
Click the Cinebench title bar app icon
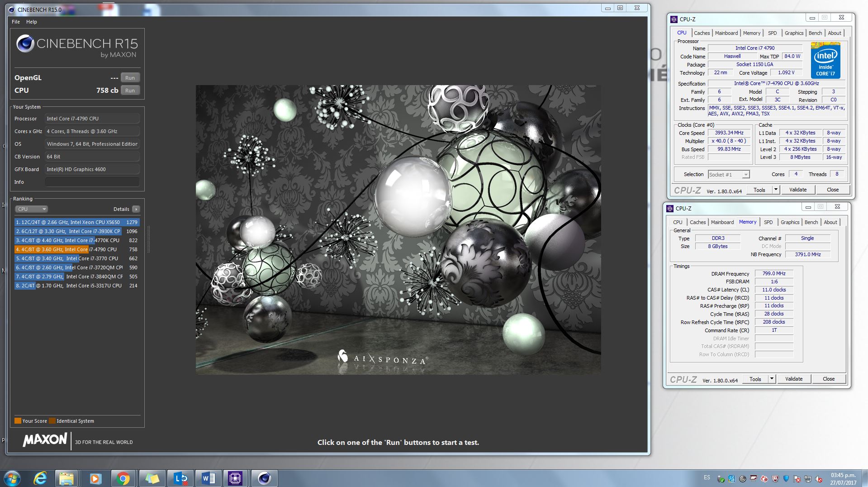12,10
